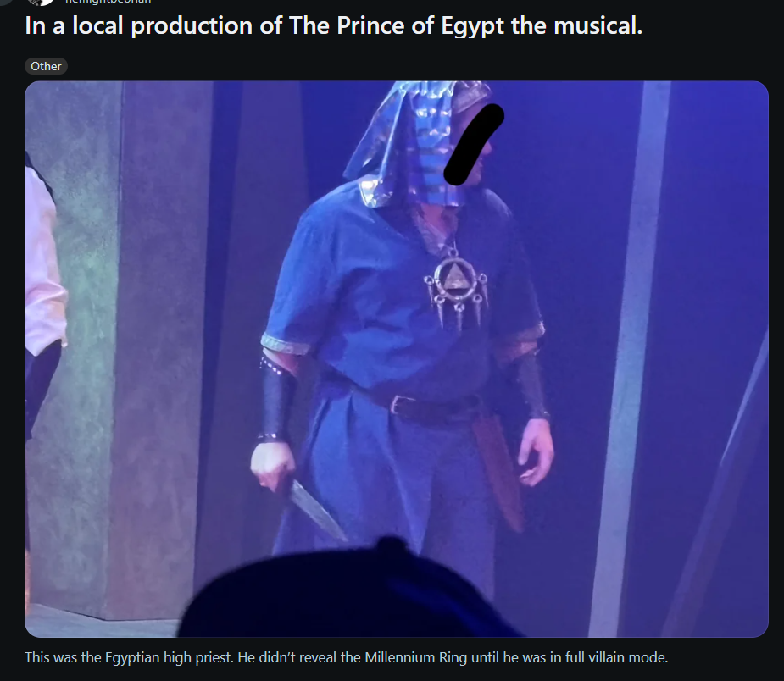The height and width of the screenshot is (681, 784).
Task: Open the post title about Prince of Egypt
Action: [x=333, y=25]
